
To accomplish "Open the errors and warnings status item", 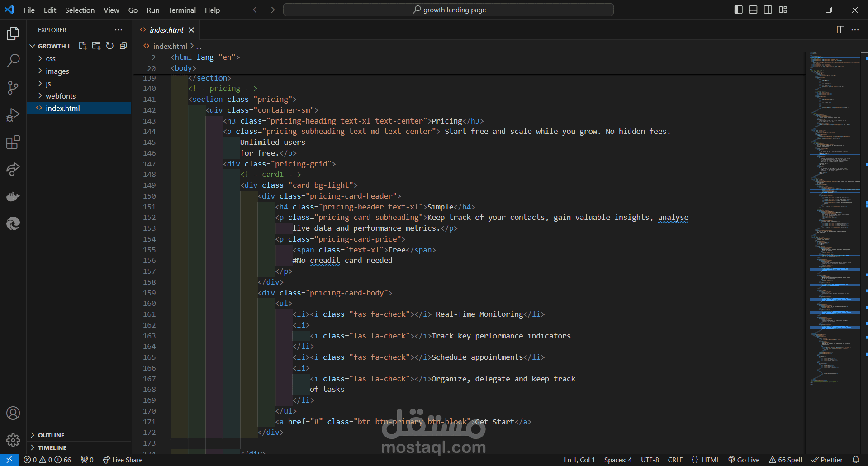I will tap(47, 460).
